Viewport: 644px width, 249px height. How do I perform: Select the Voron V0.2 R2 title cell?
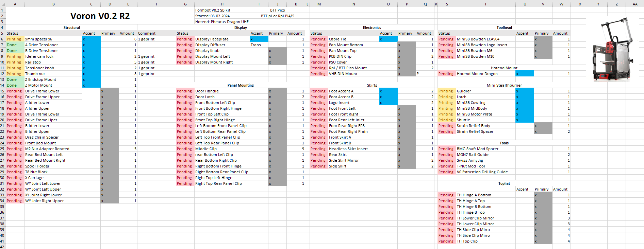(100, 16)
